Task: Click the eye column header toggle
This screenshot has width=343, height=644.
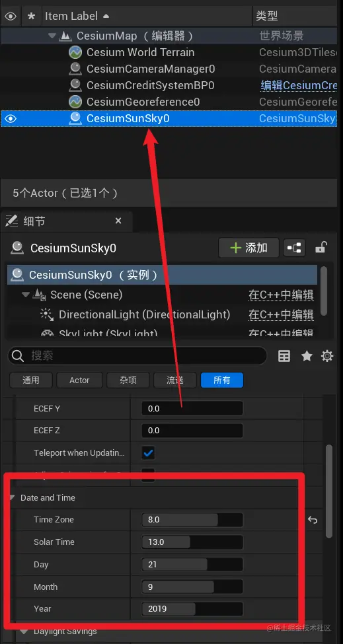Action: click(11, 17)
